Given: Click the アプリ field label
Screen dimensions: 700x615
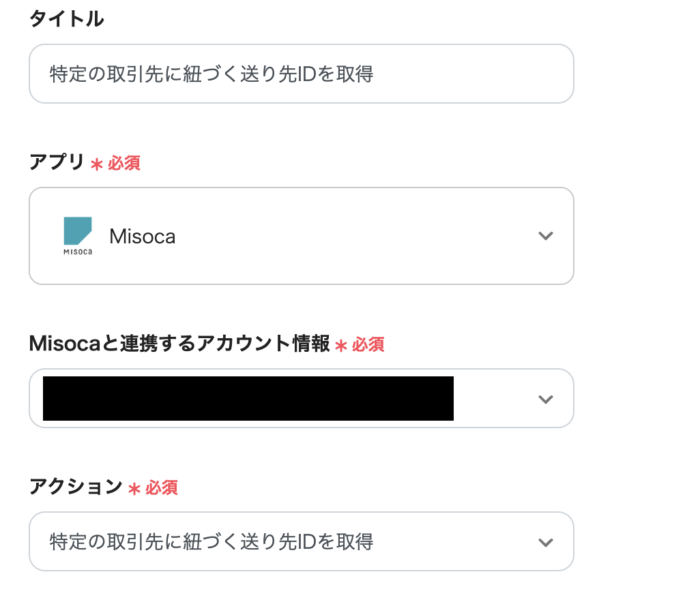Looking at the screenshot, I should pyautogui.click(x=57, y=163).
